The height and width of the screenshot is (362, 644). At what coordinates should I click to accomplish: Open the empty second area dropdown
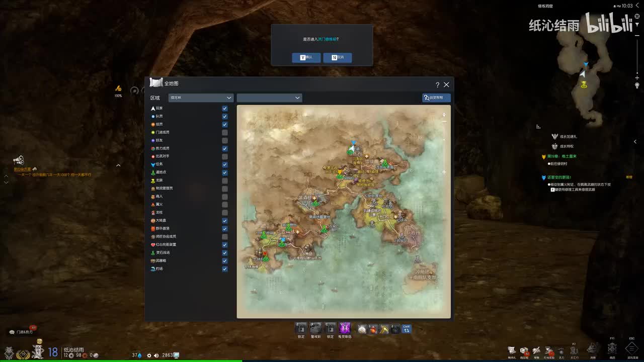click(x=269, y=98)
